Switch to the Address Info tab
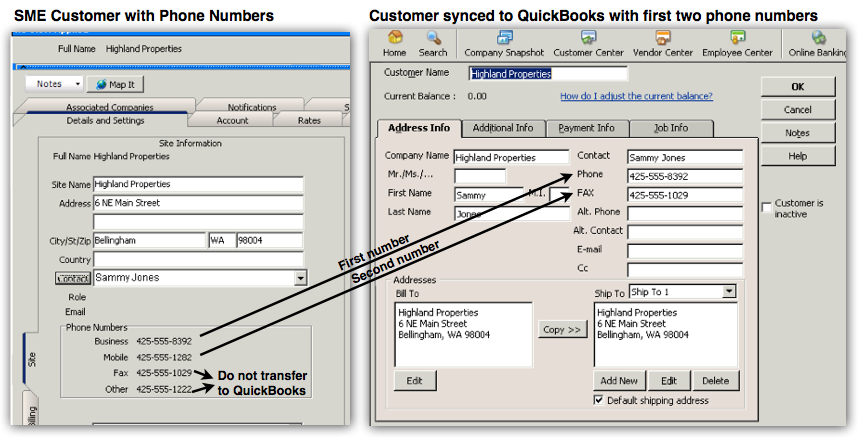 point(419,128)
